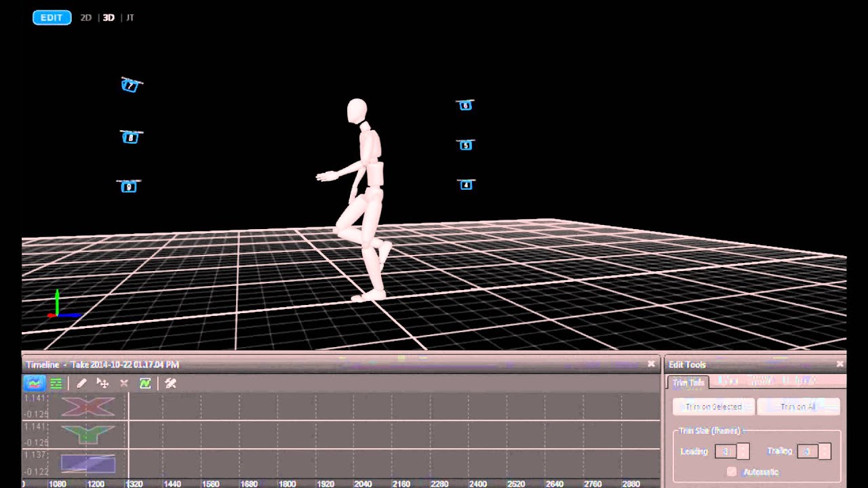Close the Edit Tools panel

840,364
